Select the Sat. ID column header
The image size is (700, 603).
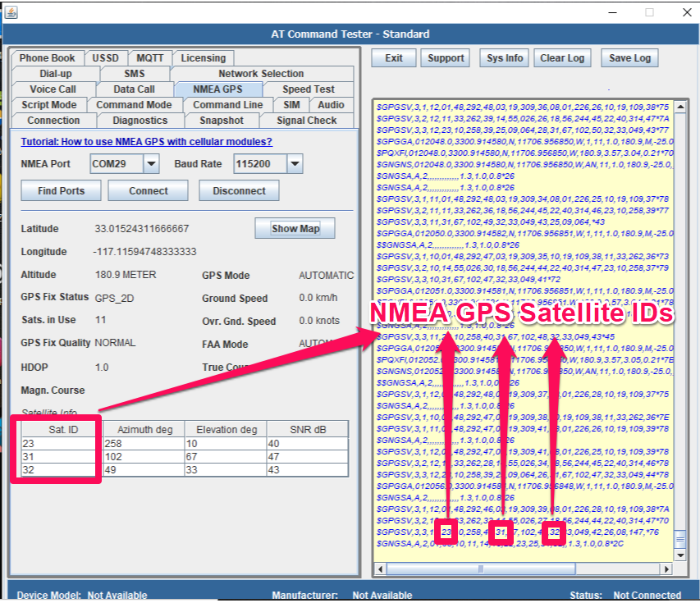63,430
